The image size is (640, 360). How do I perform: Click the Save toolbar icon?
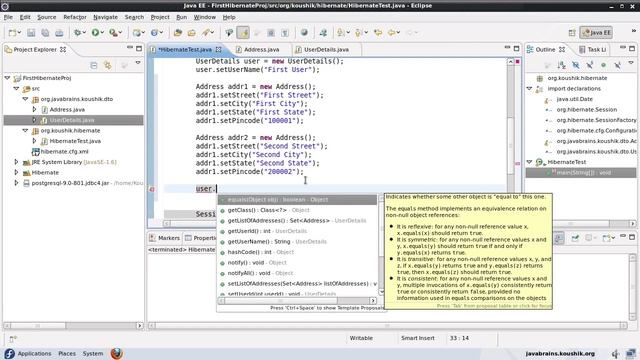click(x=31, y=33)
